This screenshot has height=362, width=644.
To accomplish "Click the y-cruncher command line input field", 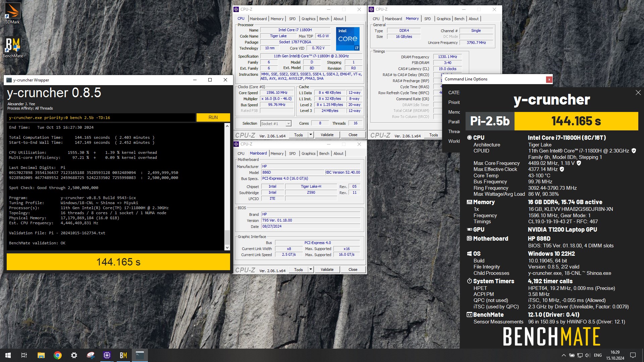I will click(101, 118).
